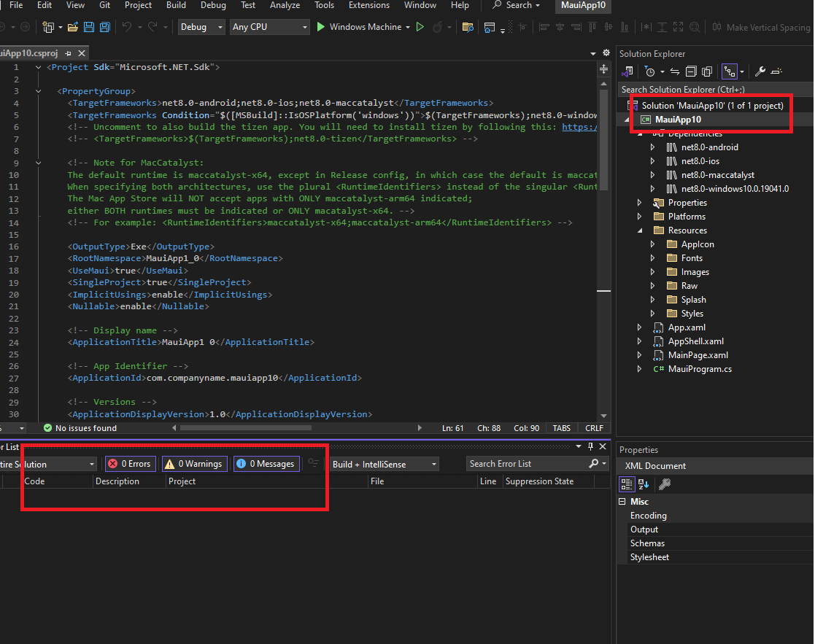Select MainPage.xaml in Solution Explorer
Viewport: 815px width, 644px height.
click(x=698, y=355)
